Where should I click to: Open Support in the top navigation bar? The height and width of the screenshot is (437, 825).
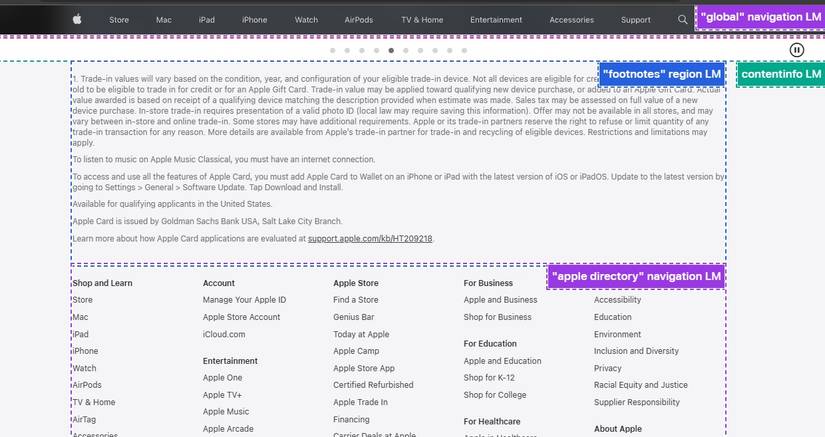tap(636, 20)
